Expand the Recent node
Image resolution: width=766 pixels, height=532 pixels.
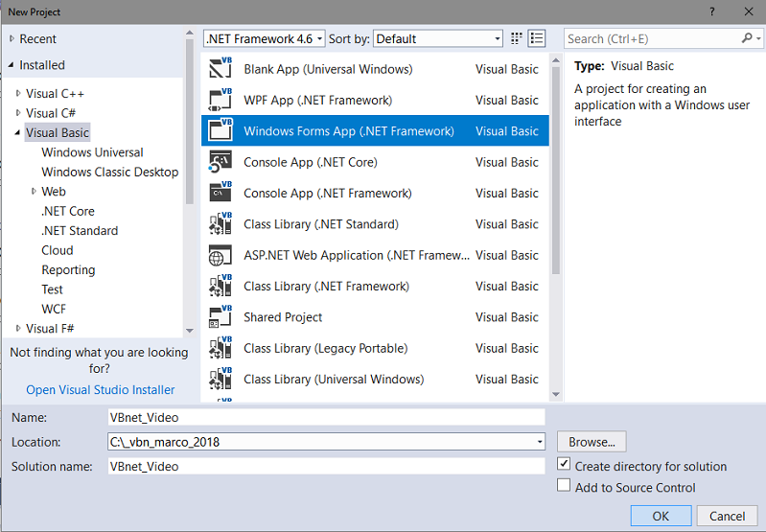click(x=12, y=38)
